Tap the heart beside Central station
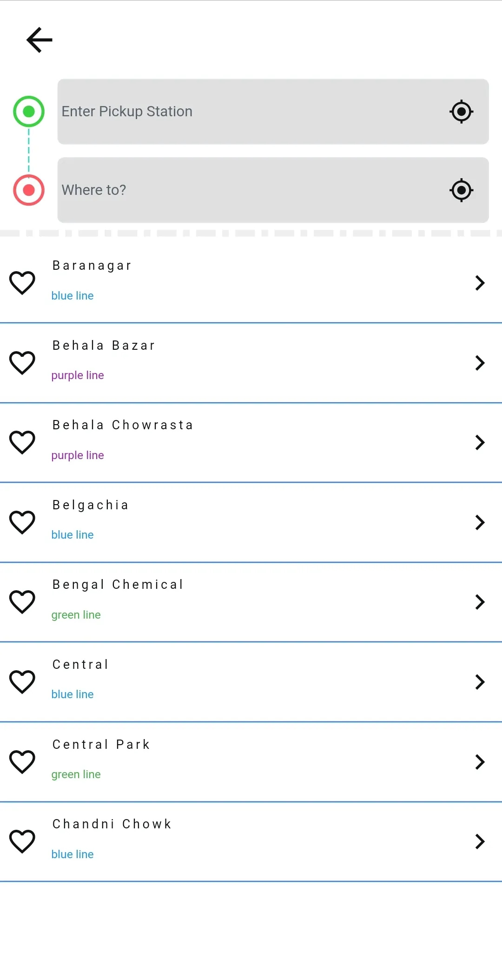Image resolution: width=502 pixels, height=980 pixels. (x=22, y=682)
